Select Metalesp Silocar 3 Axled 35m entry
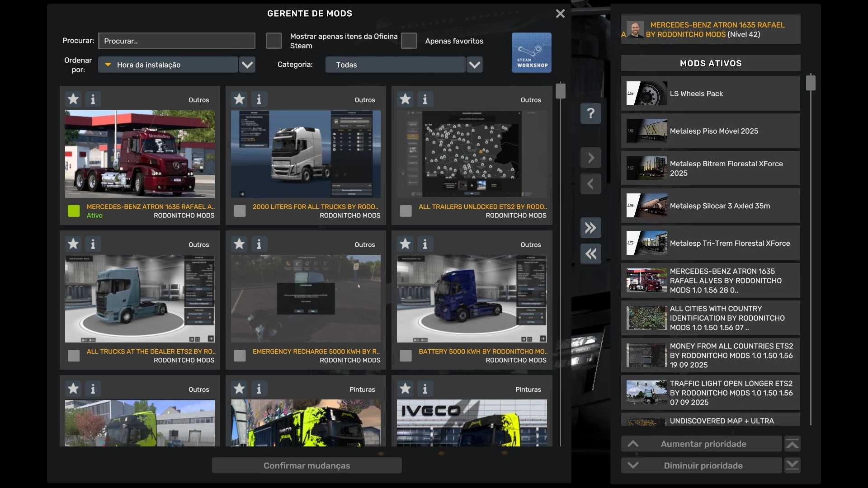 [710, 206]
